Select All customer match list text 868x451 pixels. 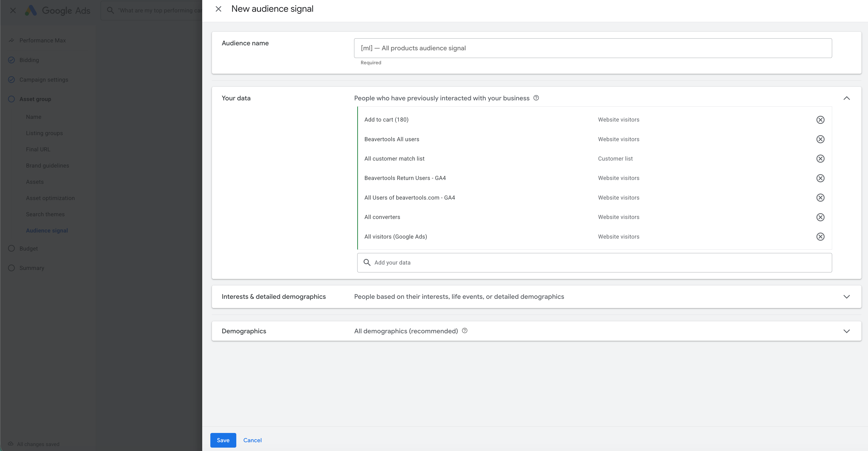pyautogui.click(x=394, y=159)
